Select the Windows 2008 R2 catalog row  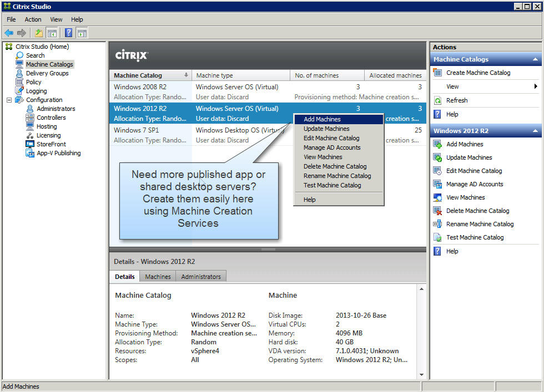pyautogui.click(x=268, y=92)
